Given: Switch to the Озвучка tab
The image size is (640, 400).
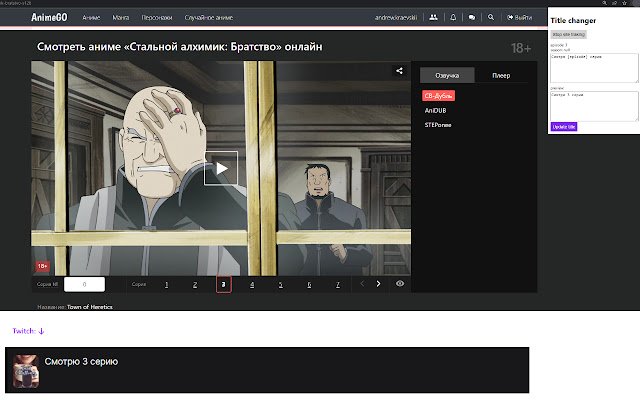Looking at the screenshot, I should click(447, 76).
